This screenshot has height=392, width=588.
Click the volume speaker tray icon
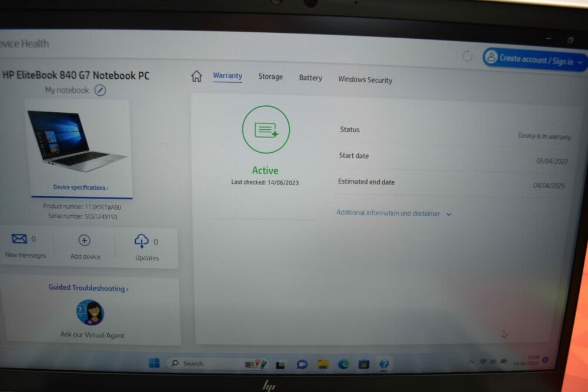point(493,361)
